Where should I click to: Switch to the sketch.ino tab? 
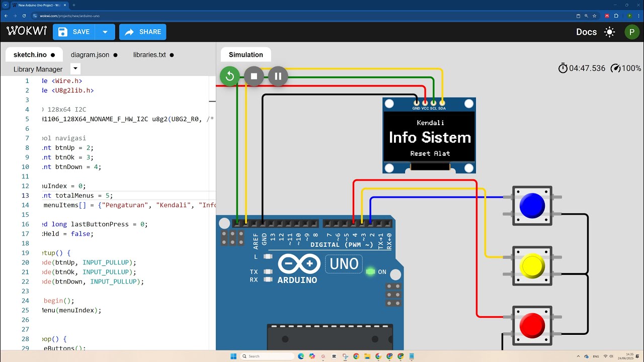coord(34,55)
